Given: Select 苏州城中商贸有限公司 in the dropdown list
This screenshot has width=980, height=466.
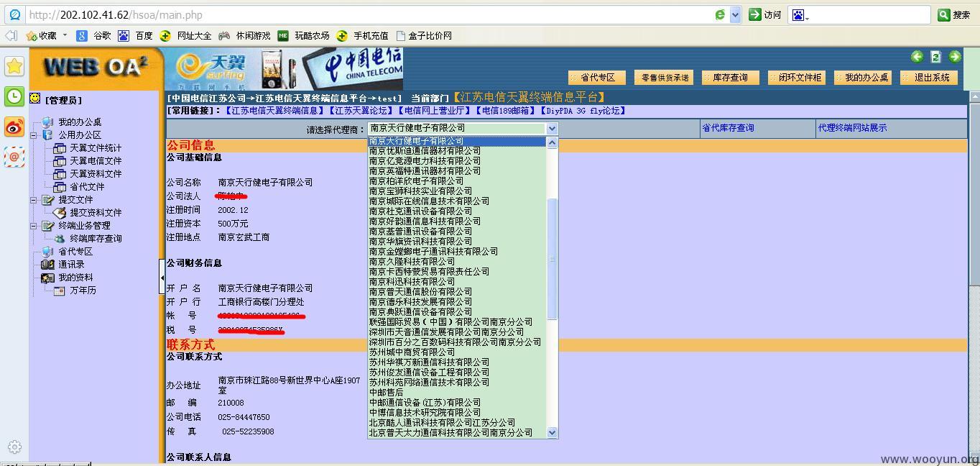Looking at the screenshot, I should 458,352.
